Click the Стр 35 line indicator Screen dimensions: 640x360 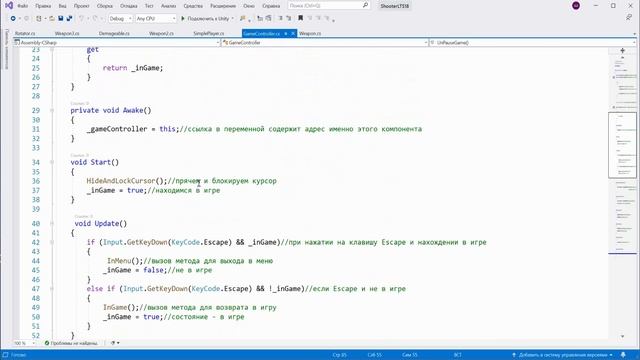339,355
